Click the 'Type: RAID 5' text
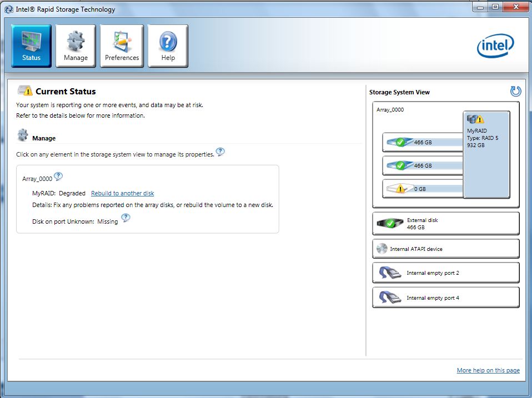Viewport: 532px width, 398px height. pos(483,138)
